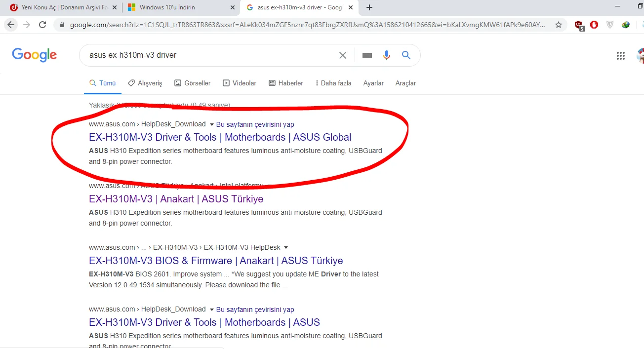Image resolution: width=644 pixels, height=349 pixels.
Task: Show Alışveriş shopping results
Action: 145,83
